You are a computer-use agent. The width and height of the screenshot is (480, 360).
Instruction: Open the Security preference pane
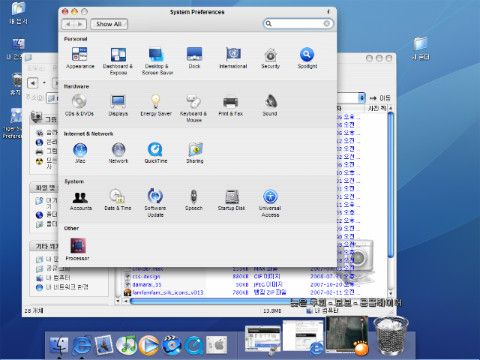click(270, 57)
